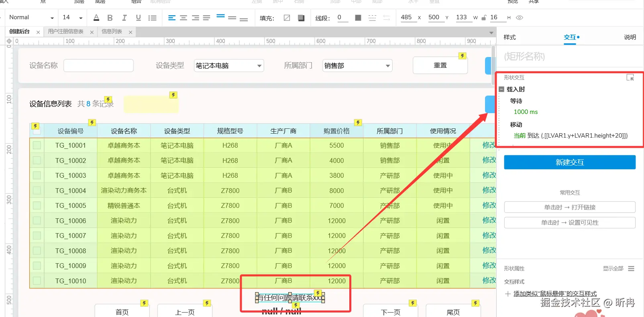Toggle underline text formatting
This screenshot has width=644, height=317.
click(x=138, y=18)
